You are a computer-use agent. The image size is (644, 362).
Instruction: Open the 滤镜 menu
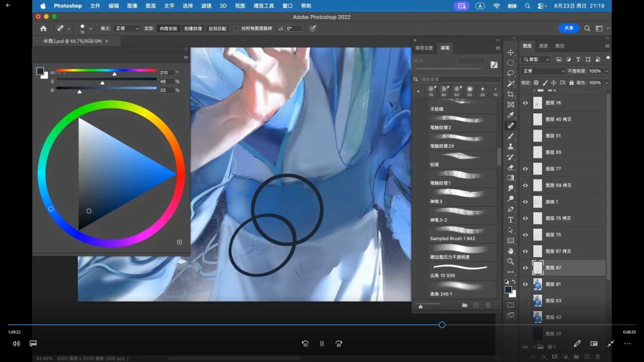[206, 6]
